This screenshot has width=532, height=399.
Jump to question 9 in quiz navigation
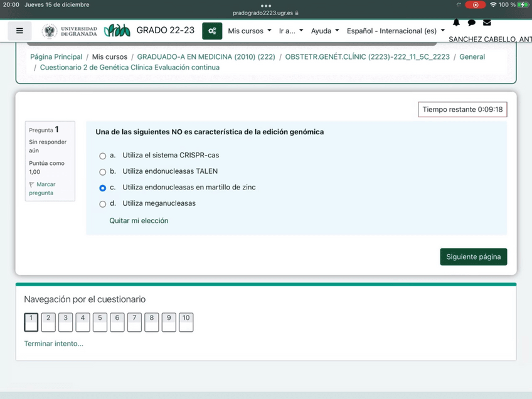click(x=169, y=322)
